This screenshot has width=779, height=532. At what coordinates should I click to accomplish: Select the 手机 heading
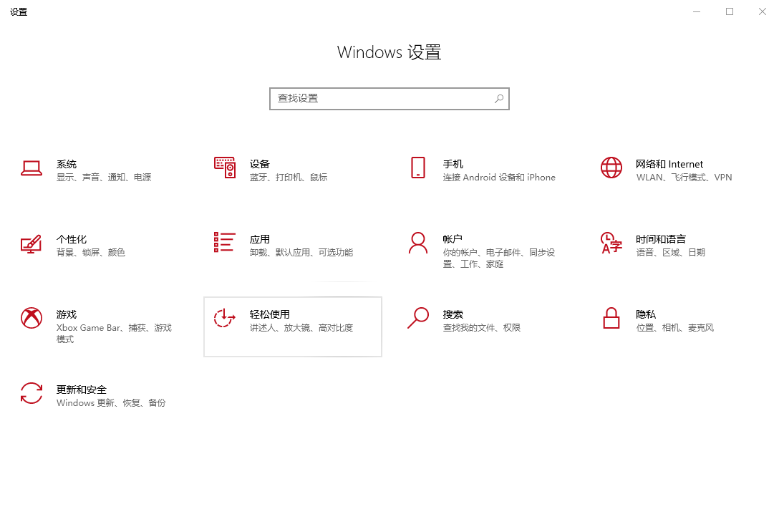[x=453, y=164]
